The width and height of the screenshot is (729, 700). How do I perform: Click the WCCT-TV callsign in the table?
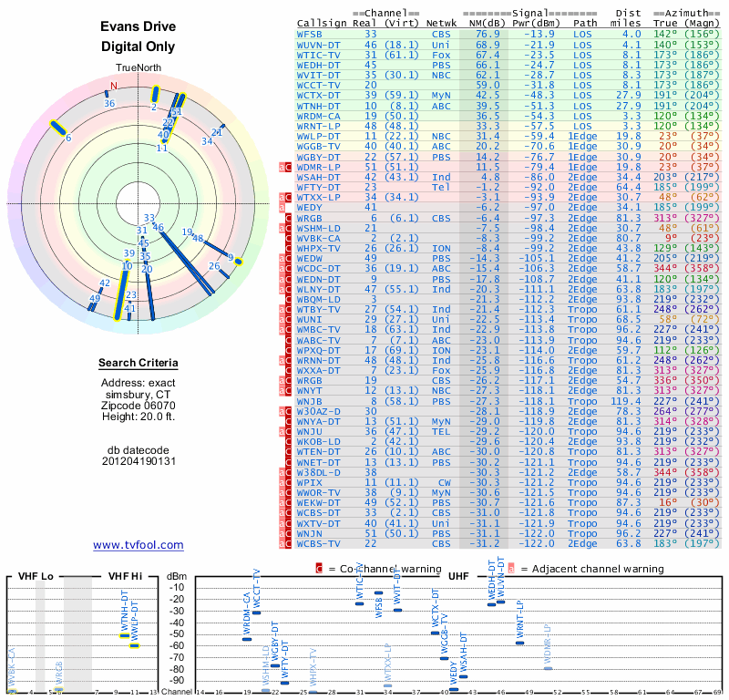pos(318,85)
